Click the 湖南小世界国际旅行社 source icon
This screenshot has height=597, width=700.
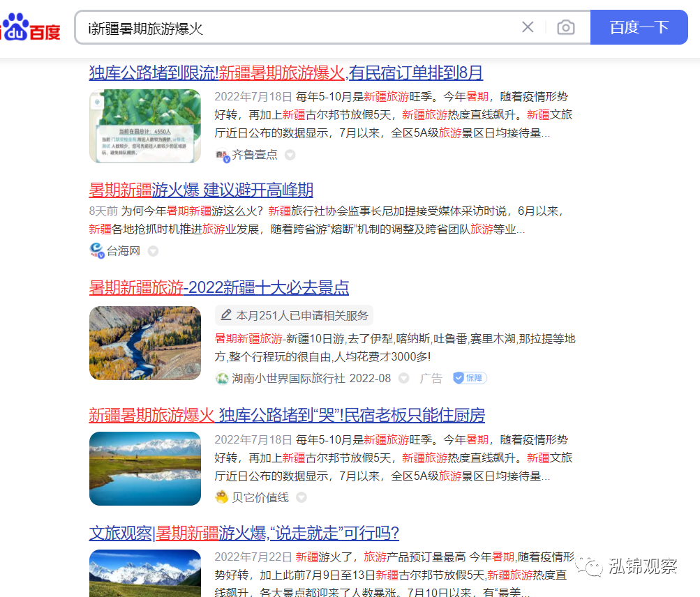(x=222, y=378)
